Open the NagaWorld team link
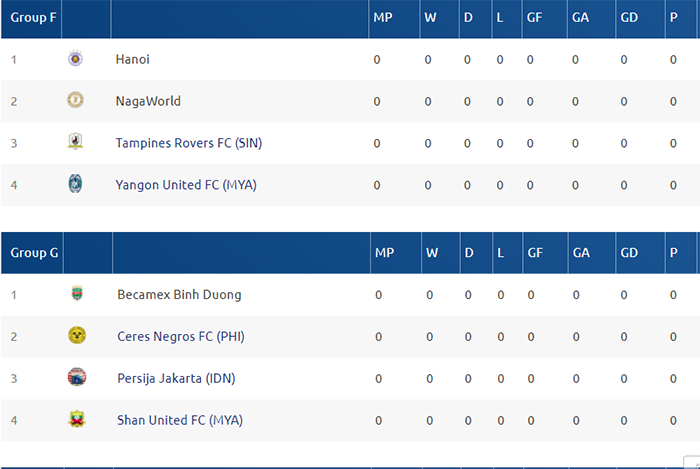The image size is (700, 469). [148, 101]
